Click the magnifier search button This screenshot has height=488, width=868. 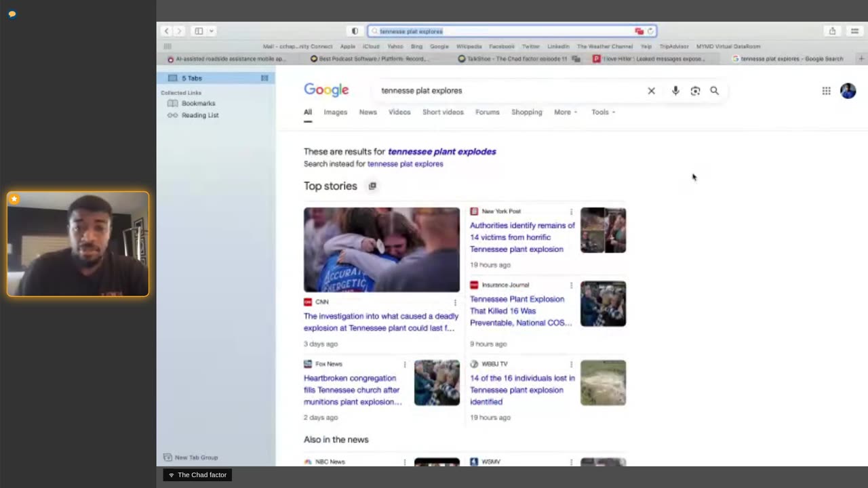click(x=714, y=91)
